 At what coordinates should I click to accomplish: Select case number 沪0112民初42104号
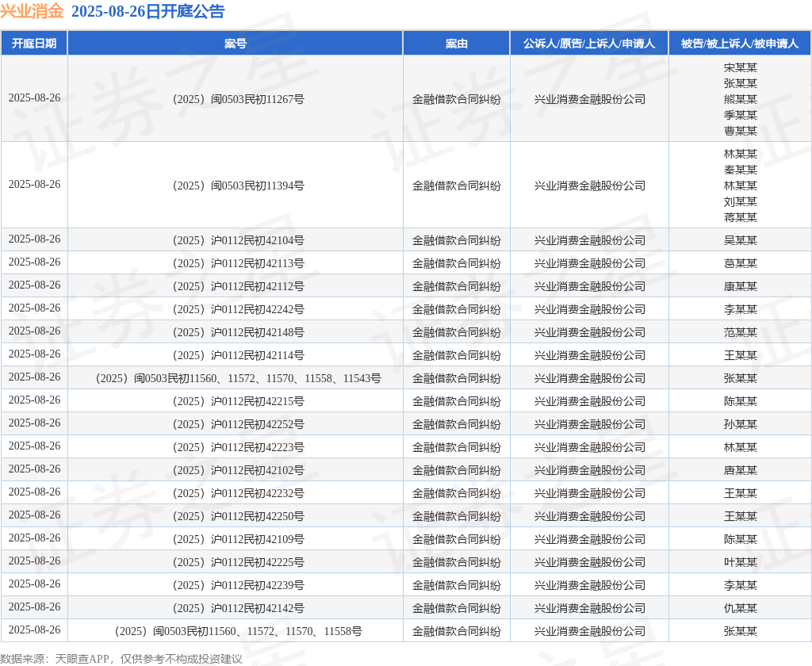pos(238,240)
